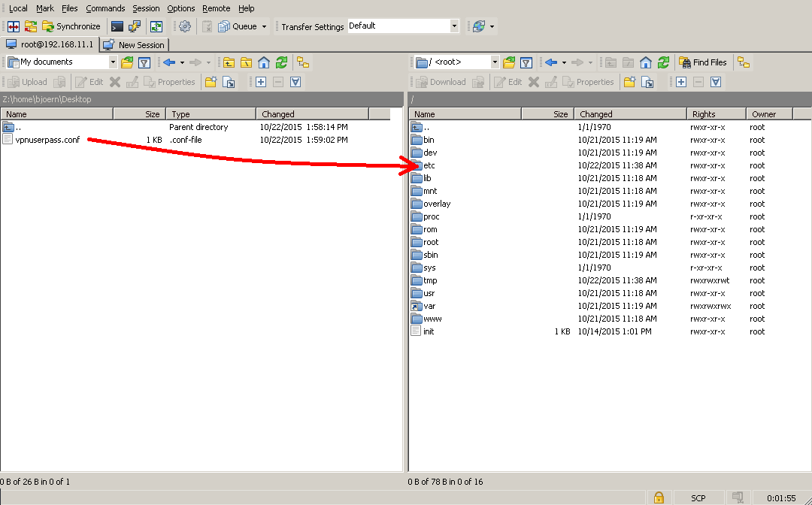Click the Compare Directories toolbar icon
This screenshot has height=505, width=812.
(x=13, y=26)
